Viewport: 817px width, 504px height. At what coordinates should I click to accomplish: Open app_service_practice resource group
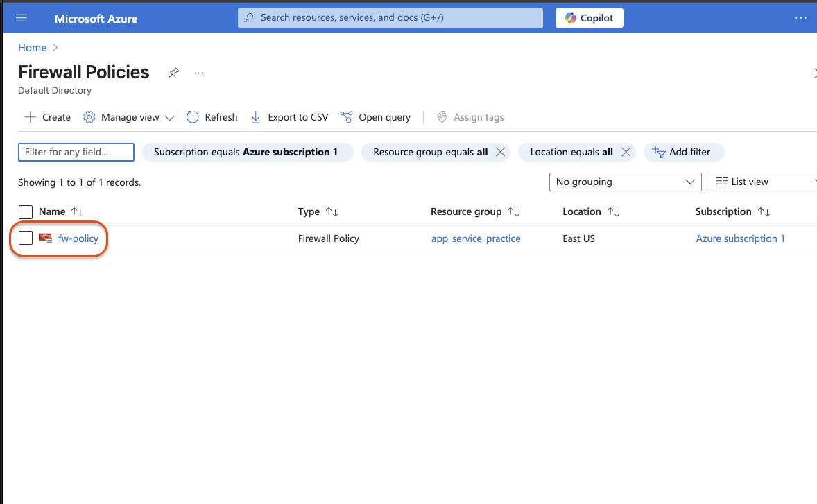coord(476,238)
